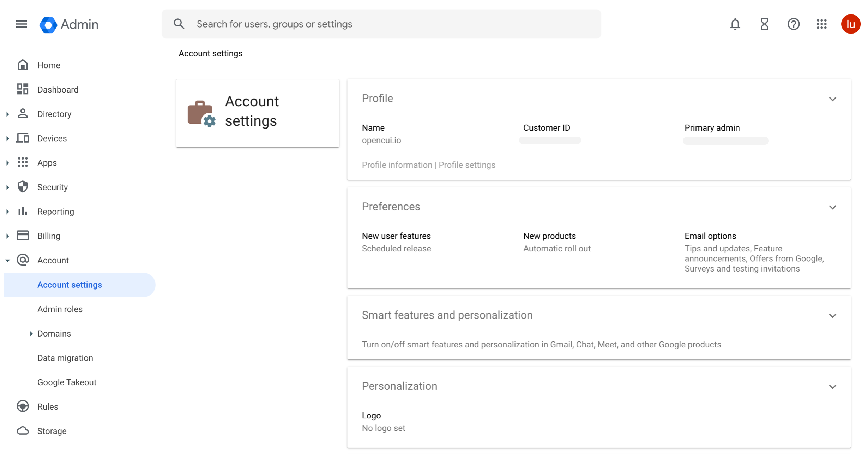
Task: Select the Security shield icon in sidebar
Action: pyautogui.click(x=23, y=187)
